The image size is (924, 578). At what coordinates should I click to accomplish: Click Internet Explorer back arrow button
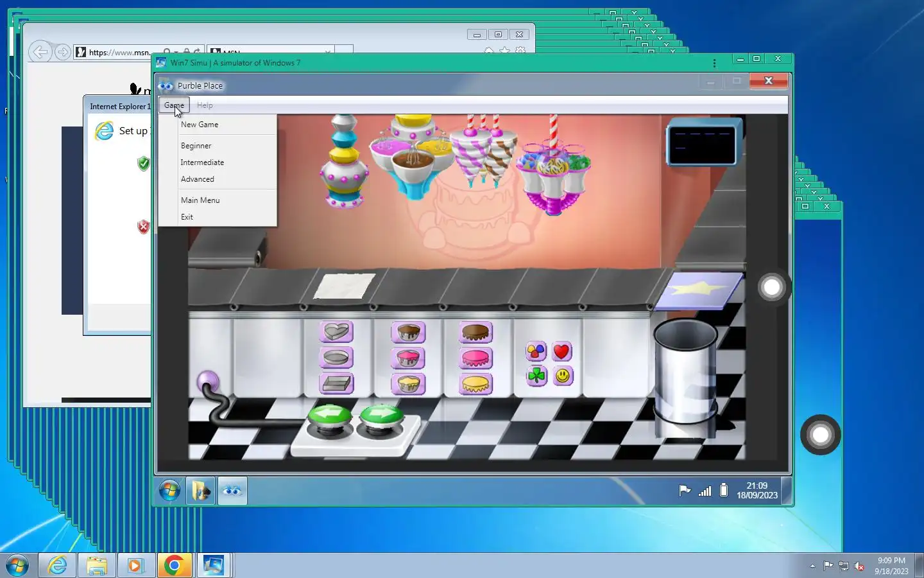pyautogui.click(x=40, y=52)
